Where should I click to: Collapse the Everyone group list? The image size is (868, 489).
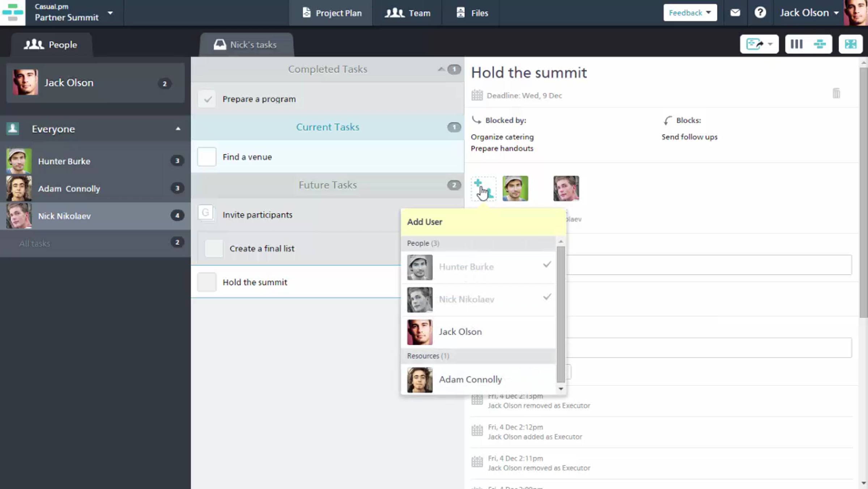point(178,129)
